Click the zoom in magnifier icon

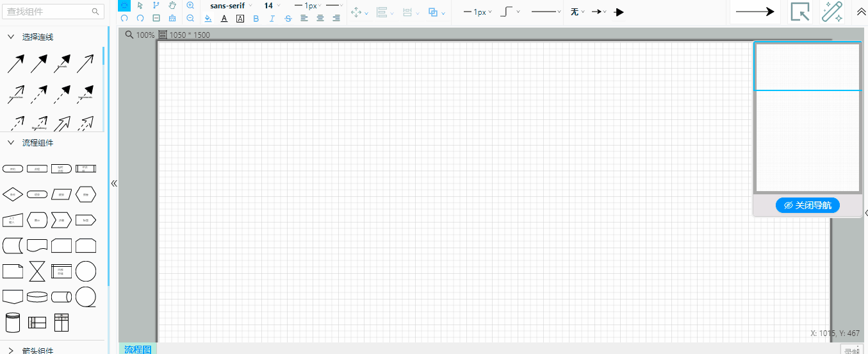[190, 6]
